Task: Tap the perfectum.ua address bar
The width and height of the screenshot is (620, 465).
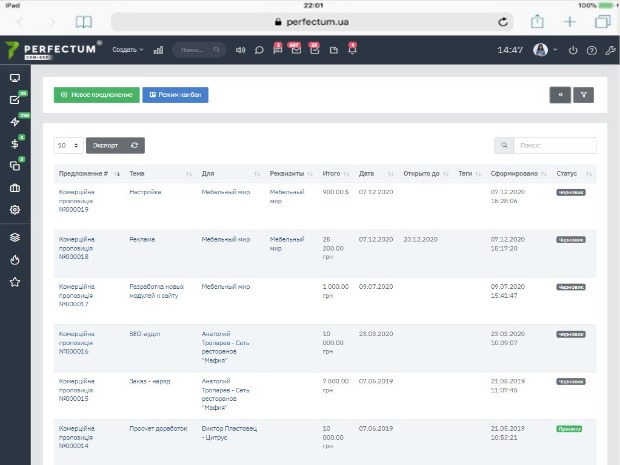Action: click(312, 22)
